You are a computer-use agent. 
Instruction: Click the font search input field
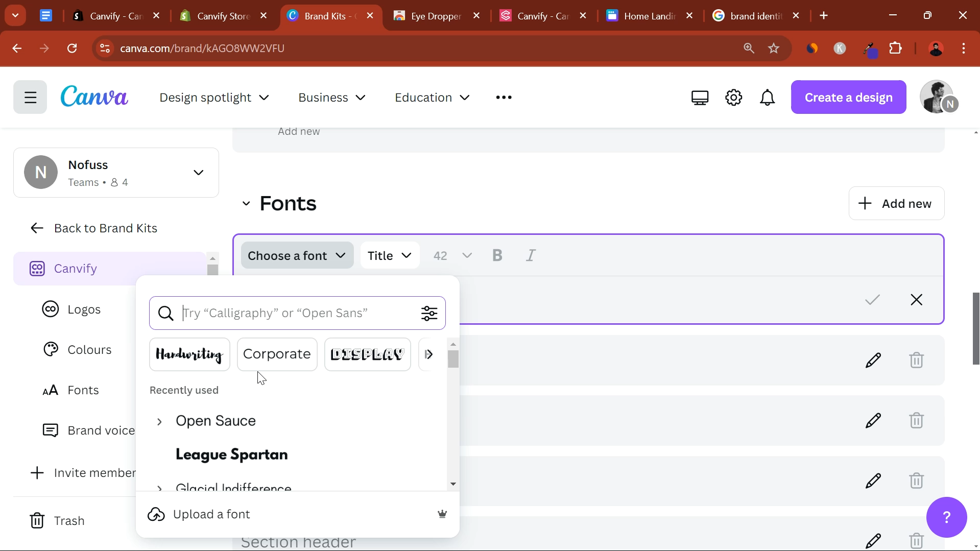pos(296,313)
